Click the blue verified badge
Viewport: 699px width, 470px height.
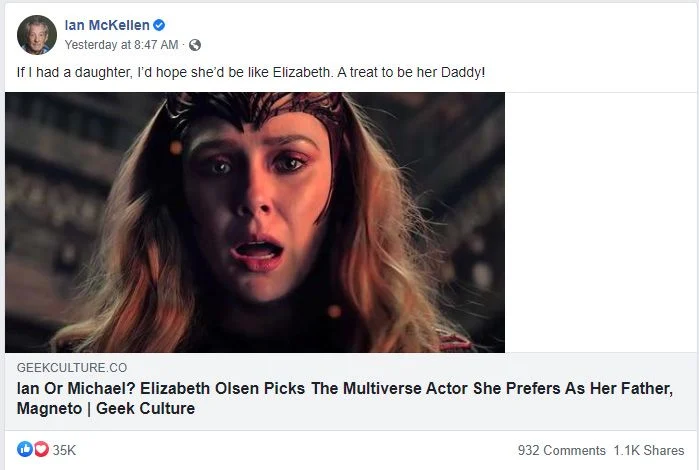pyautogui.click(x=159, y=26)
